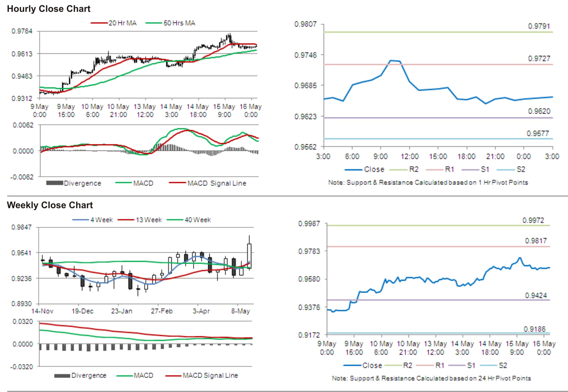The width and height of the screenshot is (568, 392).
Task: Click the 0.0062 hourly MACD axis label
Action: click(23, 125)
